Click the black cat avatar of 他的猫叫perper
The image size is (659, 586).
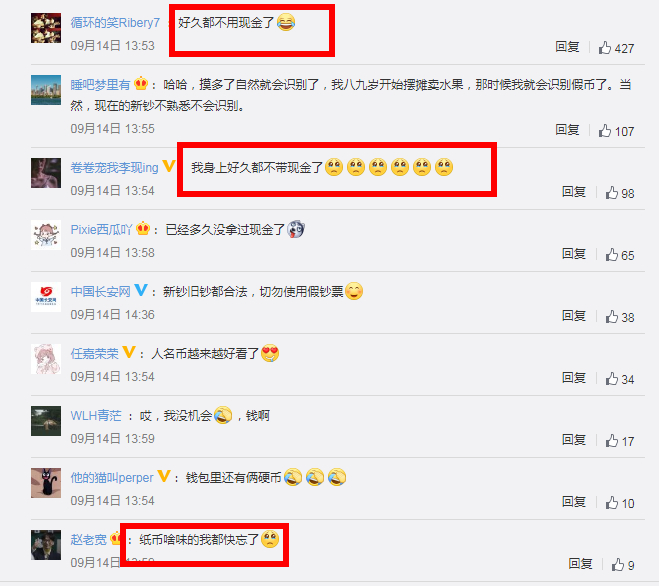click(x=46, y=483)
